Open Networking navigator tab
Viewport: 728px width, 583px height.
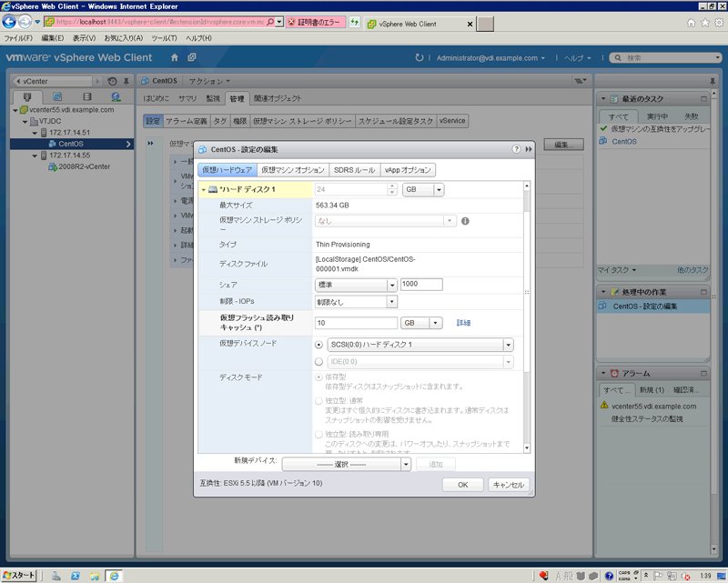coord(116,96)
